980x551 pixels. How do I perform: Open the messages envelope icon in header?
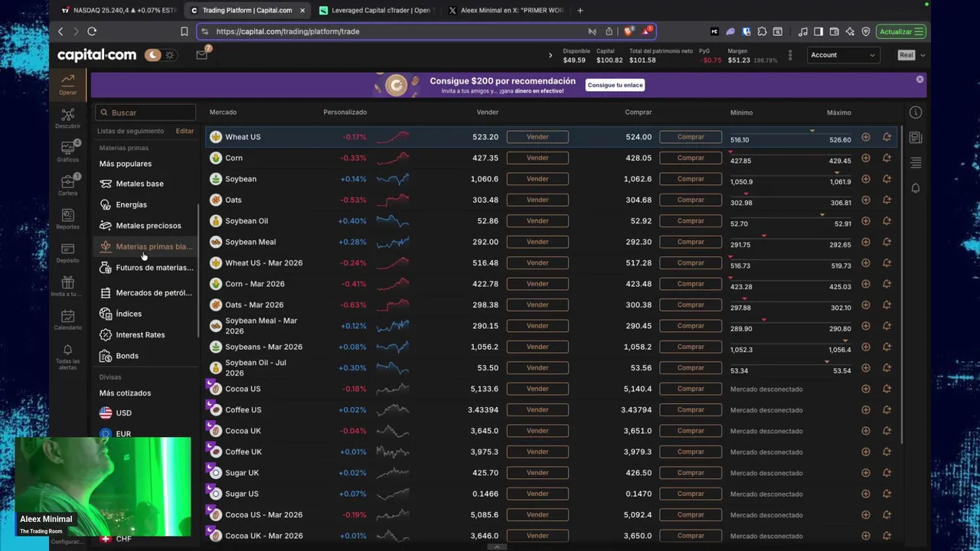click(x=201, y=55)
